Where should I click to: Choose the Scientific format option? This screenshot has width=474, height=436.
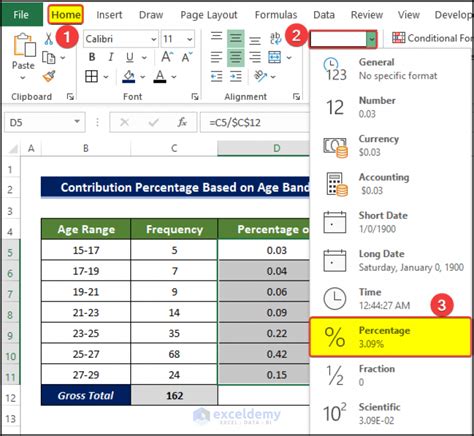coord(390,414)
